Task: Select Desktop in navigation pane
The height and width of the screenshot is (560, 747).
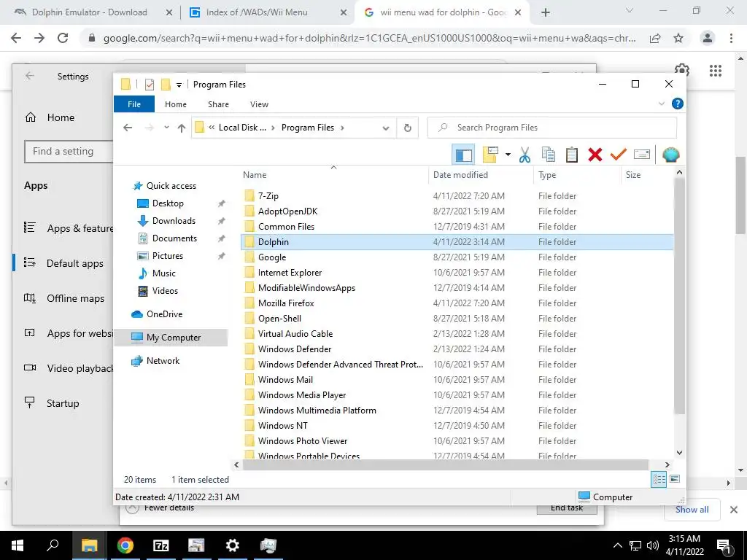Action: click(x=168, y=203)
